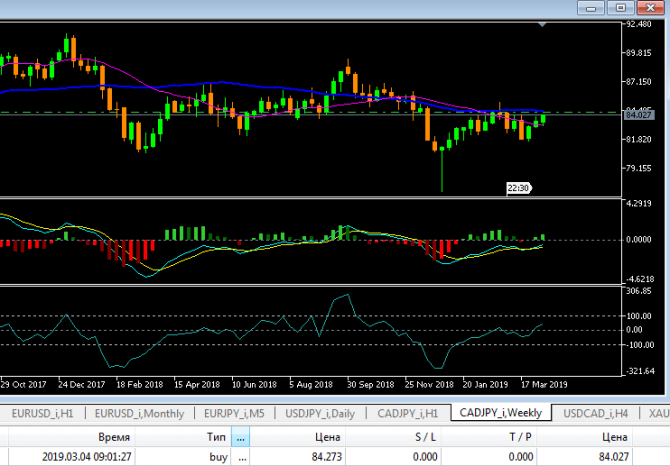670x466 pixels.
Task: Select the CADJPY_i,Weekly tab
Action: [x=501, y=413]
